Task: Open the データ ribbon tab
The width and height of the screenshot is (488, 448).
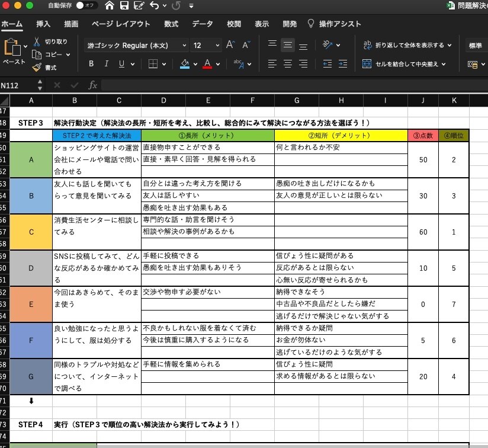Action: click(x=203, y=24)
